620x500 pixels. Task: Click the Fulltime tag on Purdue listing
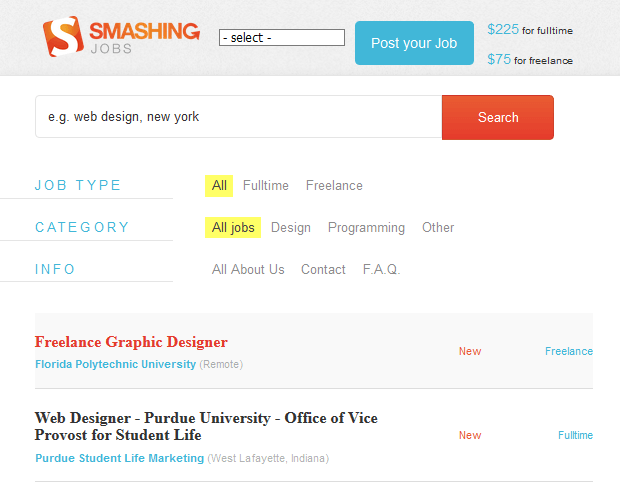click(x=575, y=435)
